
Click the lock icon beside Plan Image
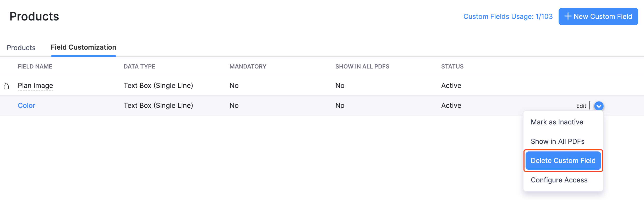coord(7,86)
